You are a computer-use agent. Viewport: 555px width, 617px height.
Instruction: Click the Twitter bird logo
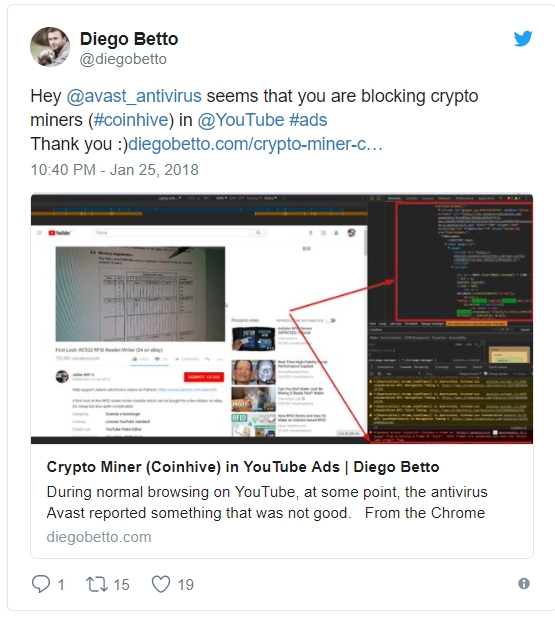523,39
